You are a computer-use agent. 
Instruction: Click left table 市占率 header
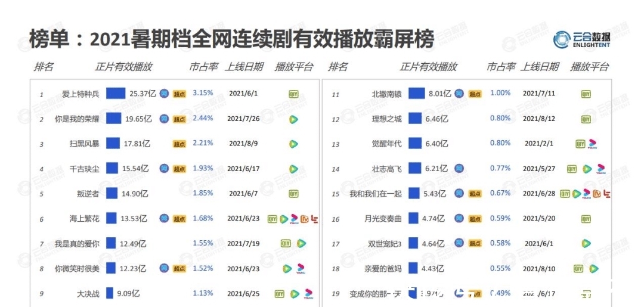[x=204, y=67]
